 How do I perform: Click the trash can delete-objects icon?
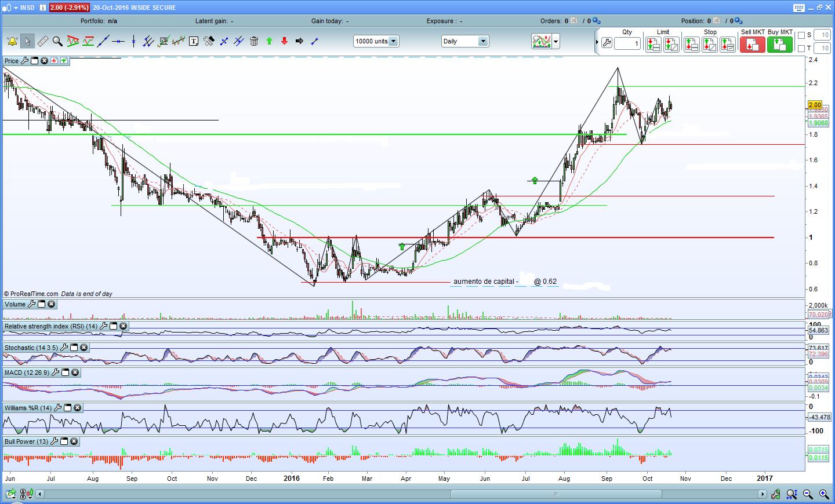pos(254,41)
